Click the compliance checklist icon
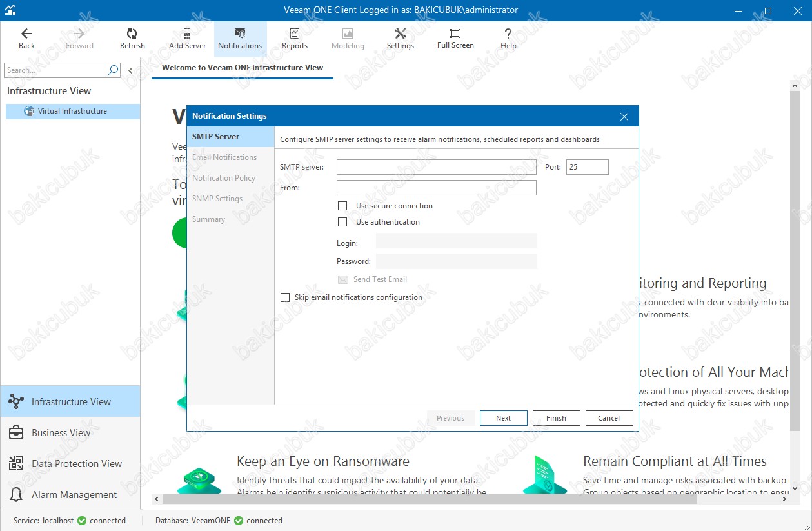This screenshot has height=531, width=812. click(x=545, y=476)
